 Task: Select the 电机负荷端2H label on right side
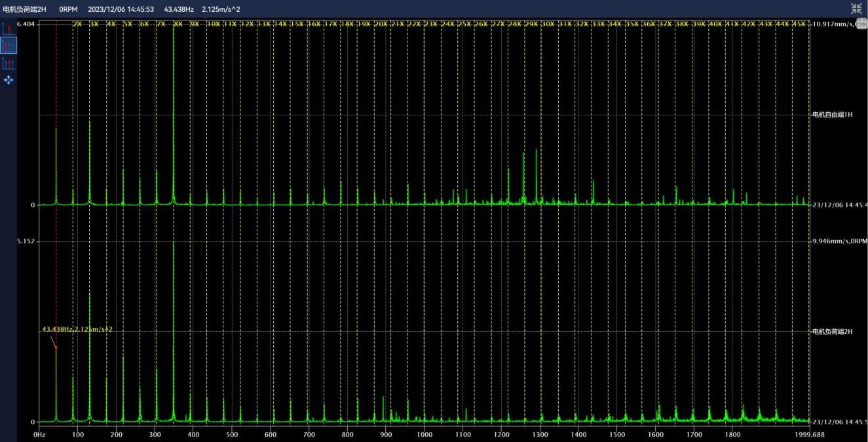click(832, 332)
